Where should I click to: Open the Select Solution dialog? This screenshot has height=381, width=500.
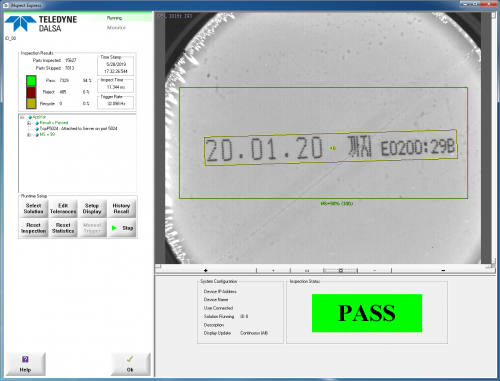coord(33,209)
